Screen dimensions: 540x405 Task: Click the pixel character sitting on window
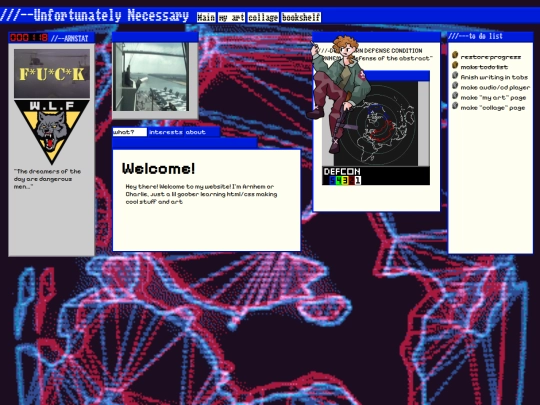[x=338, y=93]
